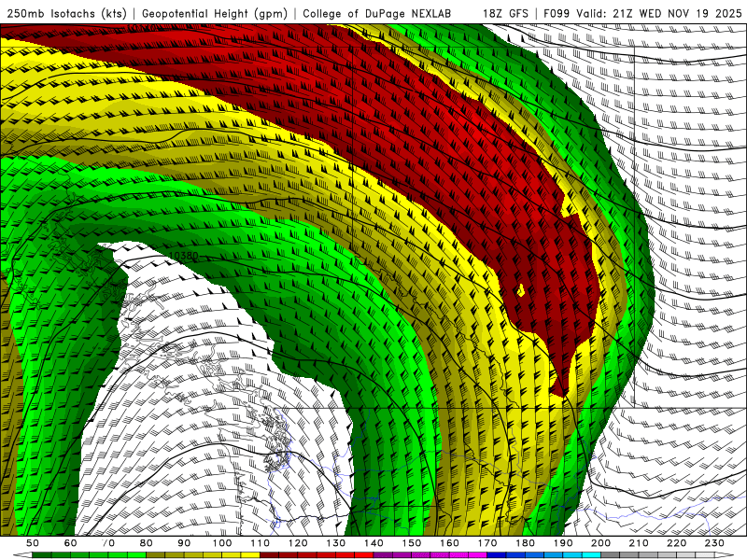
Task: Select the 150 legend value
Action: coord(412,543)
